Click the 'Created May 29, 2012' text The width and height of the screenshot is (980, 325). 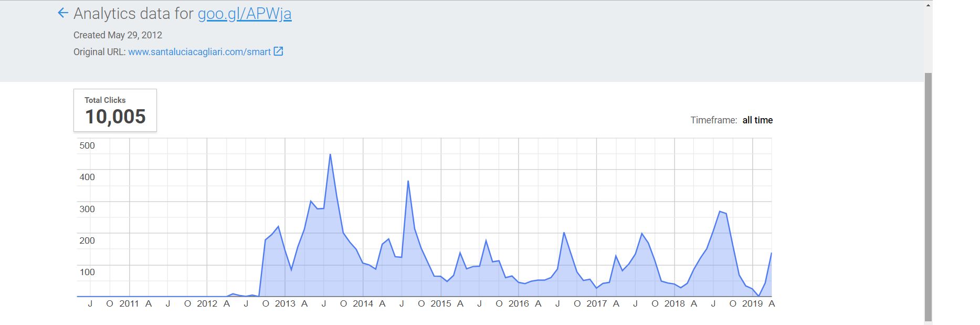(x=118, y=35)
